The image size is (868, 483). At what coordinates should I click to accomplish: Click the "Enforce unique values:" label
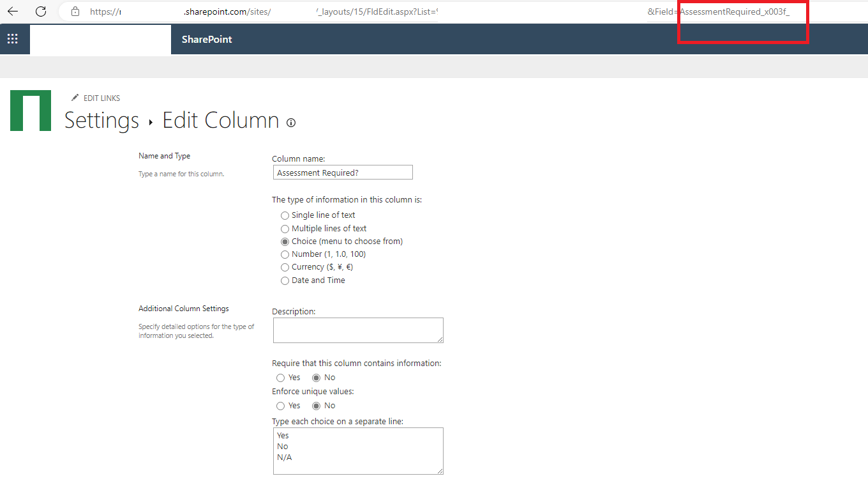tap(313, 392)
